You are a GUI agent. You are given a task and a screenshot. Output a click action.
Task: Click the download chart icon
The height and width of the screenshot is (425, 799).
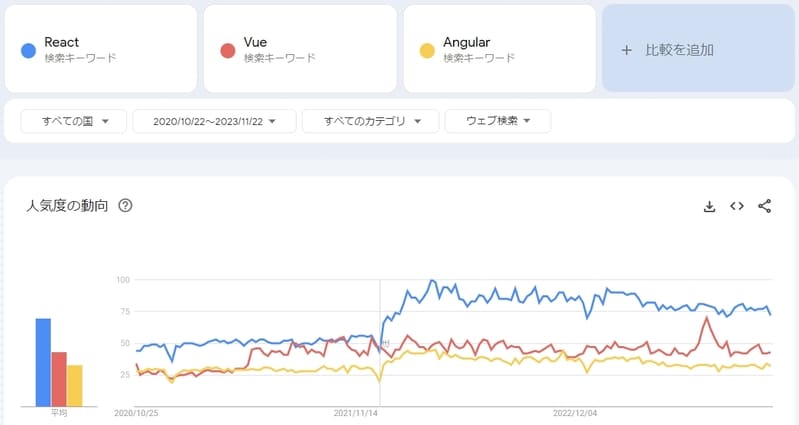[710, 206]
